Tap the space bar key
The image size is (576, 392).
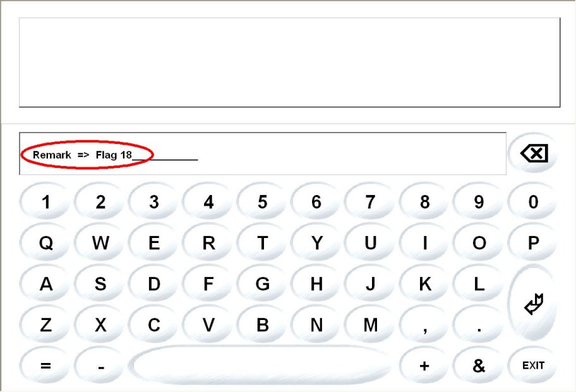[x=261, y=365]
